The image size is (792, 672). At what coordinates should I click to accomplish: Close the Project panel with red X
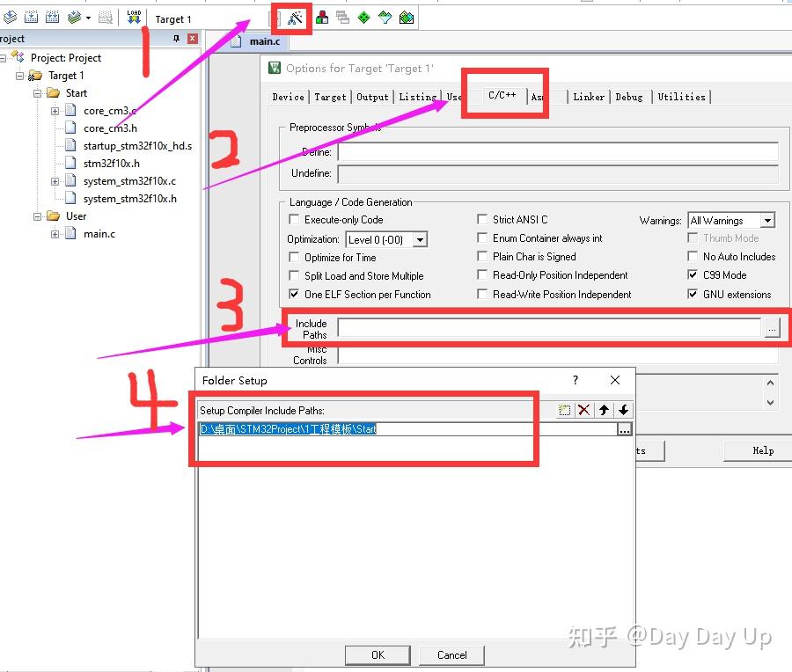193,39
